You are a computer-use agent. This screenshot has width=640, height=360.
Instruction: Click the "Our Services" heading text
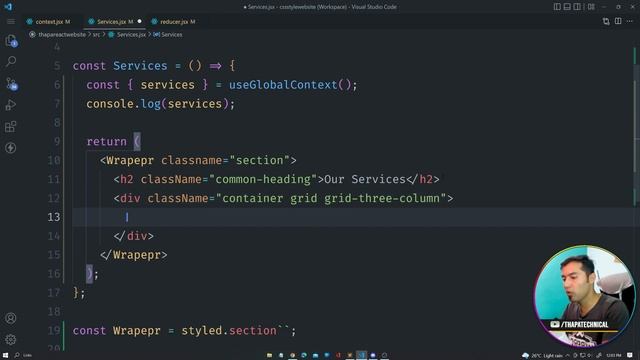(x=365, y=179)
